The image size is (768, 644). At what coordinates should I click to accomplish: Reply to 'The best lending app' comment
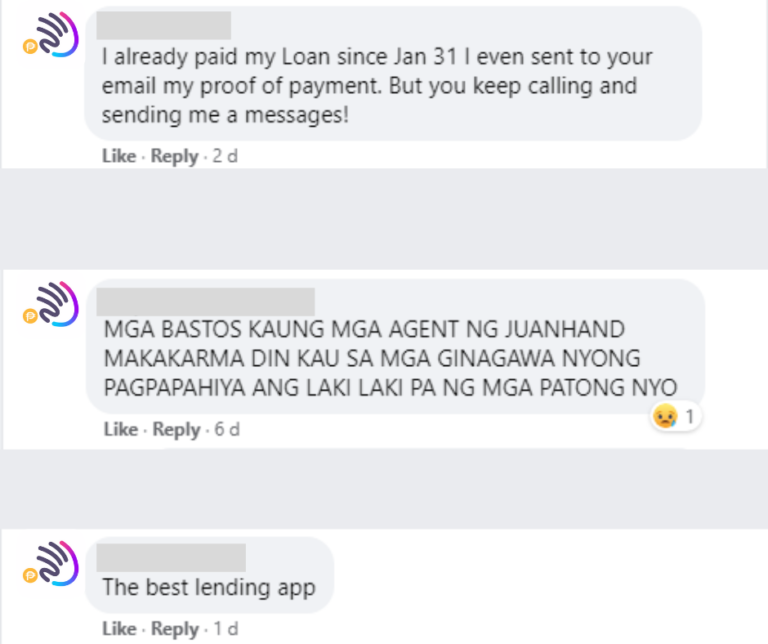(x=175, y=629)
